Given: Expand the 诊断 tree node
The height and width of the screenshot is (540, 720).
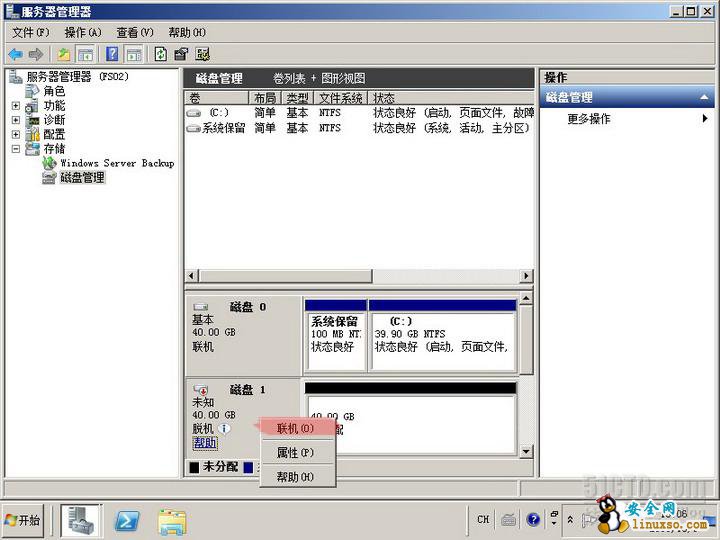Looking at the screenshot, I should tap(16, 120).
